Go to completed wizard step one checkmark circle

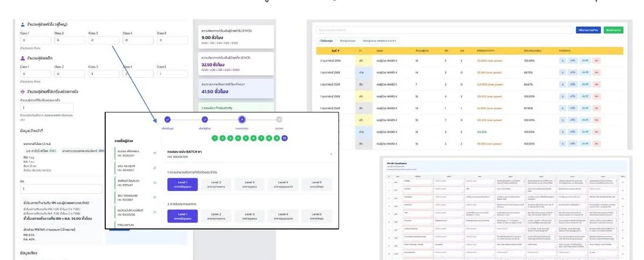pyautogui.click(x=167, y=120)
